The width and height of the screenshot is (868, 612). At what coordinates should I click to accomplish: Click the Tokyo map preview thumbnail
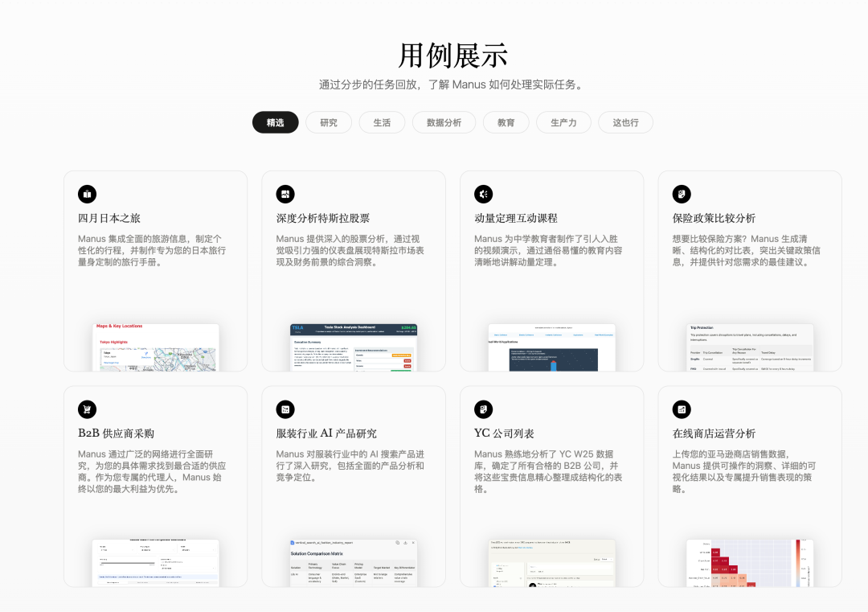(156, 347)
